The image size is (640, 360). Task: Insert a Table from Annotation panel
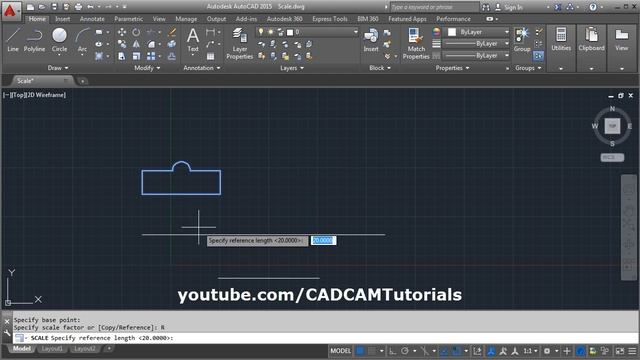point(210,56)
